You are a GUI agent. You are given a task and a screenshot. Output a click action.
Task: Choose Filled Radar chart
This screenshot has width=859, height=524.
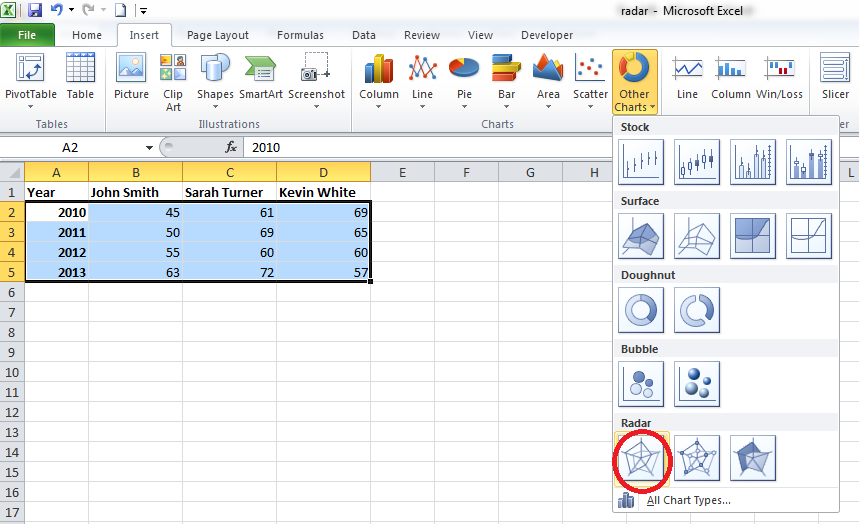pos(753,458)
